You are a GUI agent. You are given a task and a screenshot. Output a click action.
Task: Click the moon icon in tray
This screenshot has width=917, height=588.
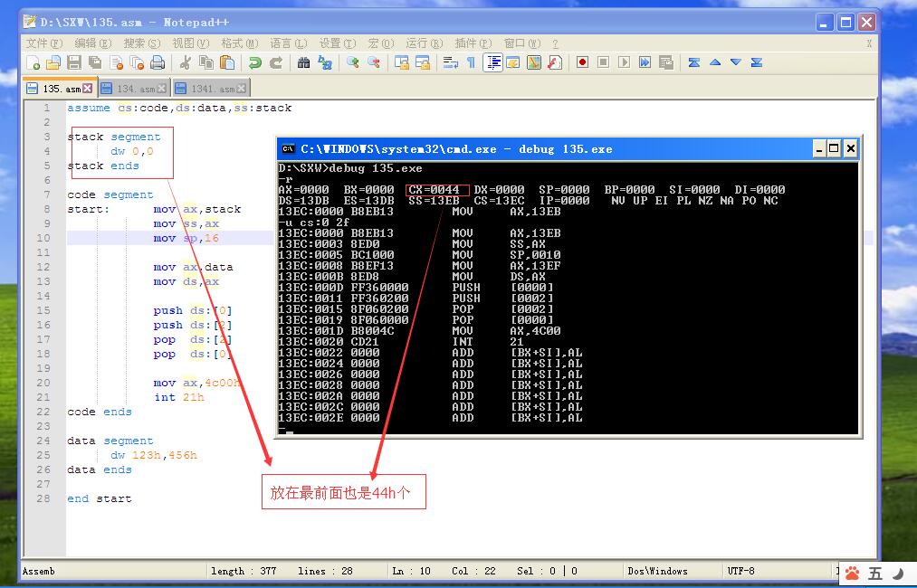tap(898, 574)
